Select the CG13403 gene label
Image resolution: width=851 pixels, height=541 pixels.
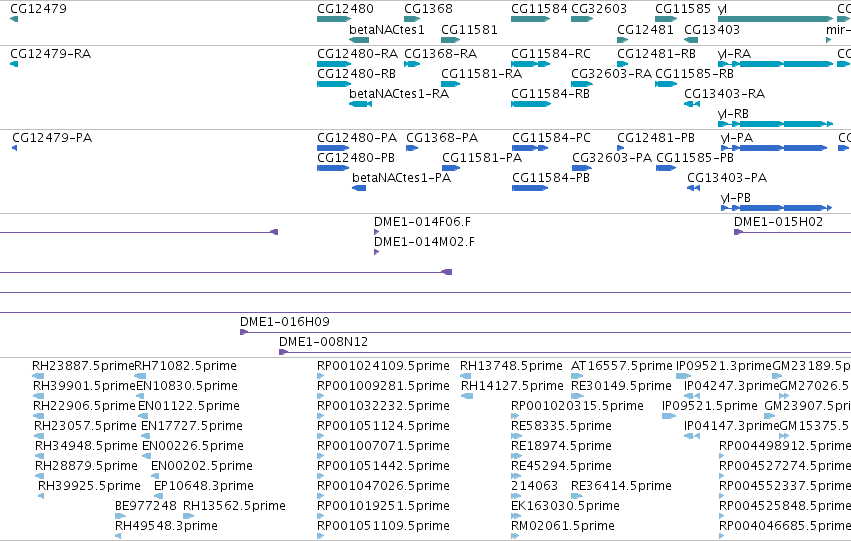(x=712, y=30)
